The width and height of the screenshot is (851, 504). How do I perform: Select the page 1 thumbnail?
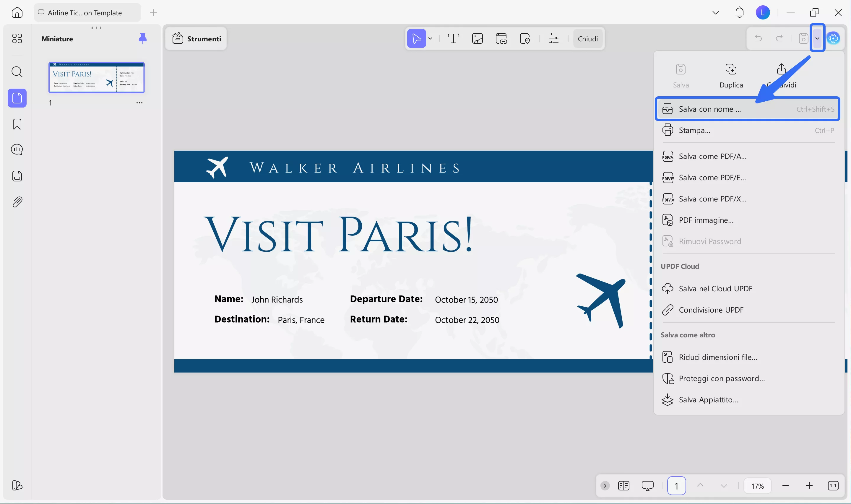tap(96, 77)
